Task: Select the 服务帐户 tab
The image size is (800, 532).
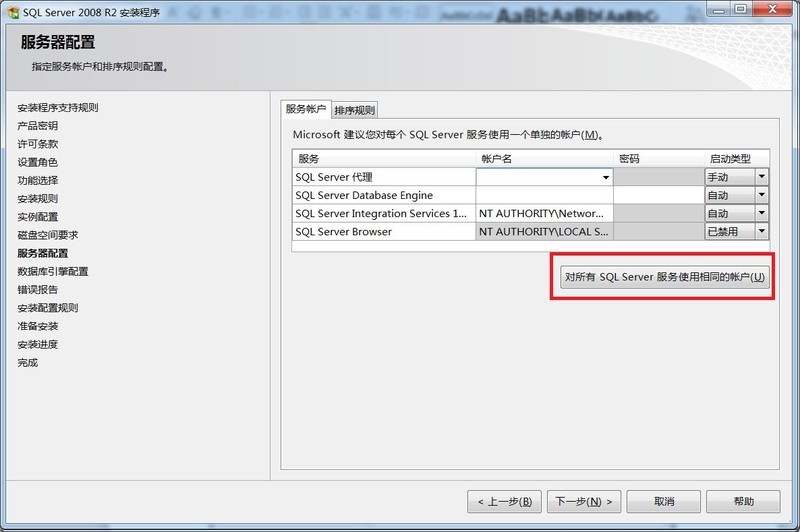Action: [305, 109]
